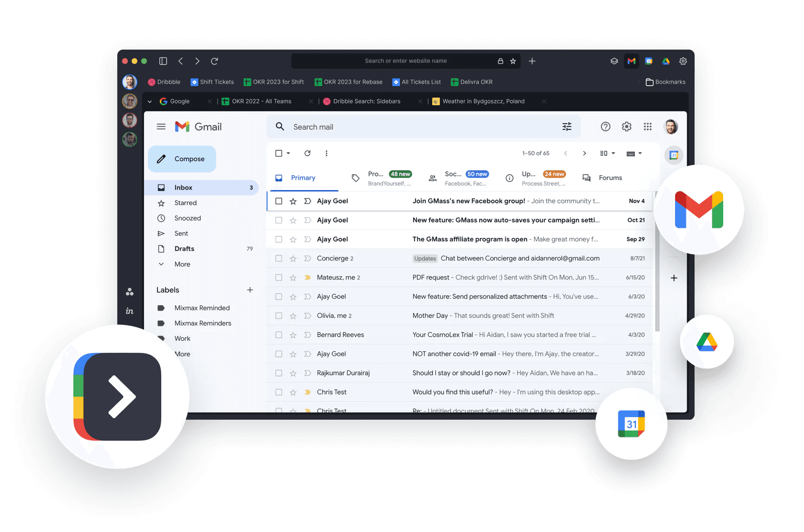Toggle checkbox on Ajay Goel email
This screenshot has width=804, height=532.
click(277, 201)
